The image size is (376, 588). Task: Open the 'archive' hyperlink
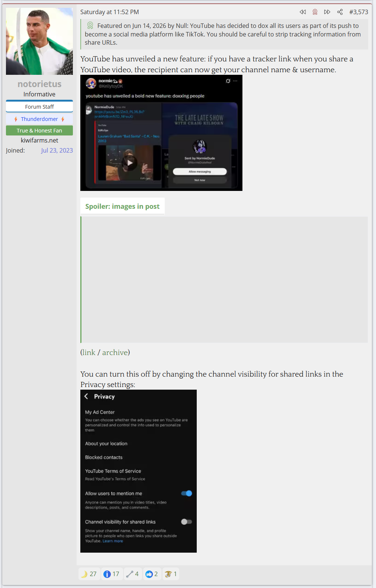(115, 352)
